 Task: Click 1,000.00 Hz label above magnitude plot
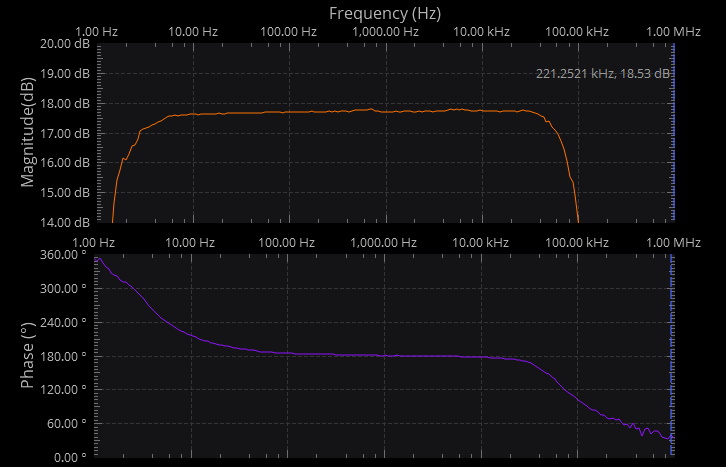pyautogui.click(x=385, y=32)
